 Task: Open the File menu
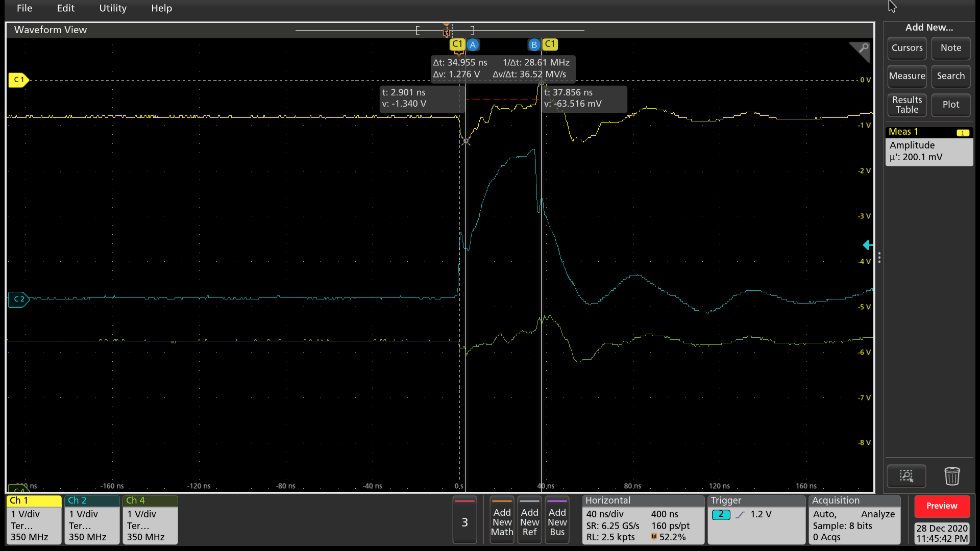(x=24, y=8)
